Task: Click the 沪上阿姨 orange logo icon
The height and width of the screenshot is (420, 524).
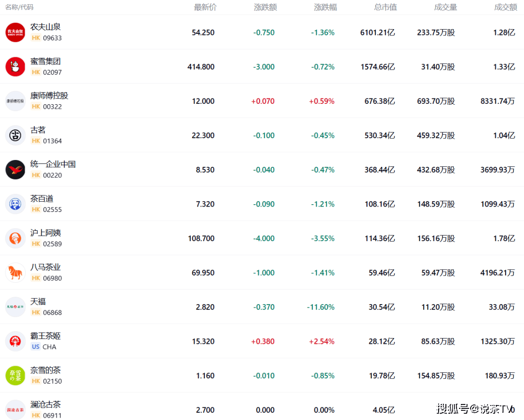Action: [15, 238]
